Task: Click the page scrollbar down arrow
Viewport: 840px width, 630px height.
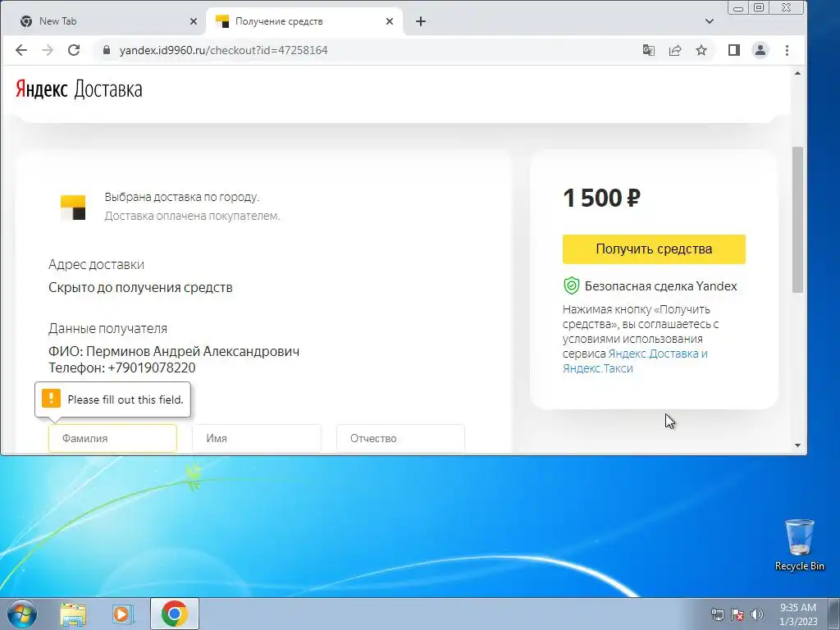Action: click(x=797, y=445)
